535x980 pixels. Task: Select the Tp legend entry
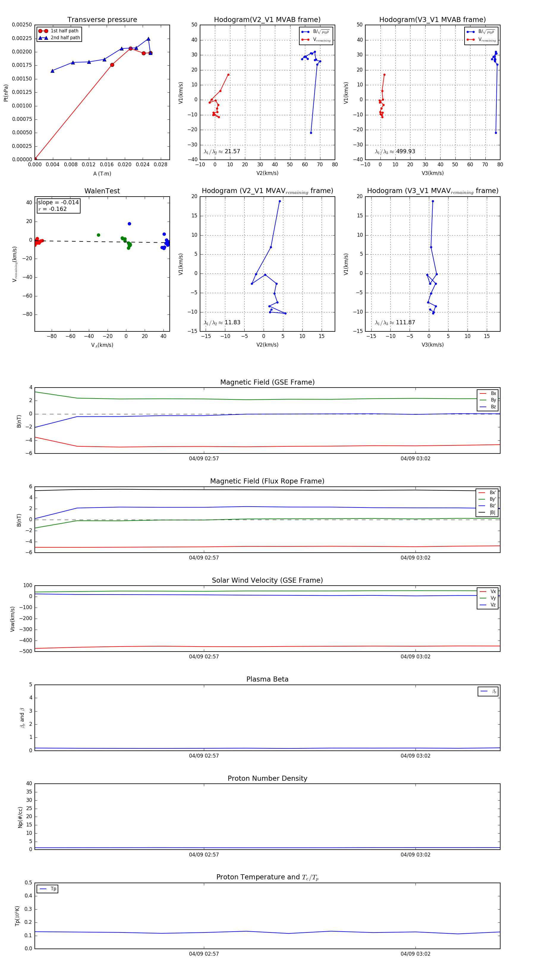click(48, 889)
